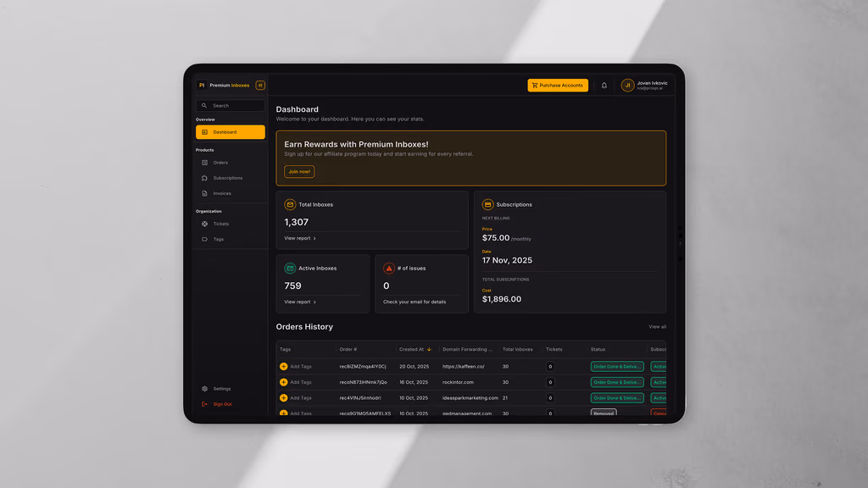Image resolution: width=868 pixels, height=488 pixels.
Task: Sort by Created At arrow
Action: click(x=429, y=349)
